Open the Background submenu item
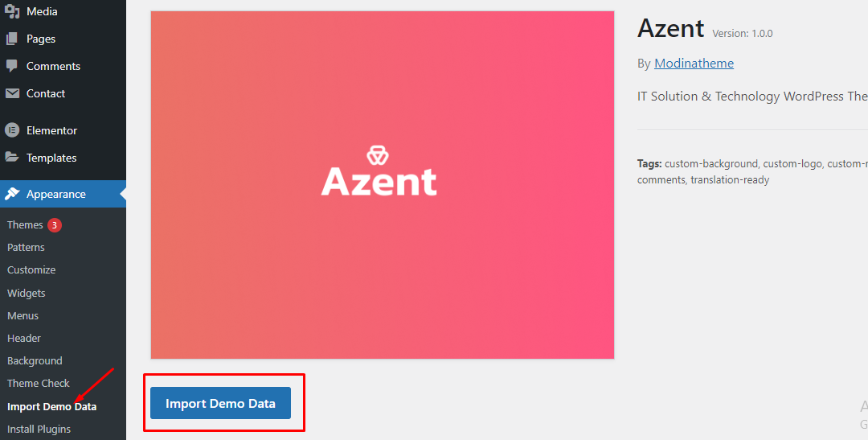Viewport: 868px width, 440px height. (x=35, y=360)
